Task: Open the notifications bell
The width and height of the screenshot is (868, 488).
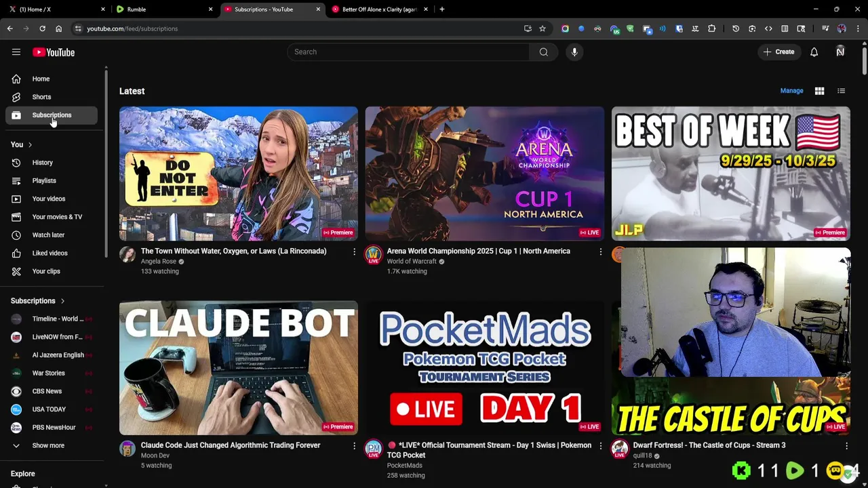Action: [x=814, y=52]
